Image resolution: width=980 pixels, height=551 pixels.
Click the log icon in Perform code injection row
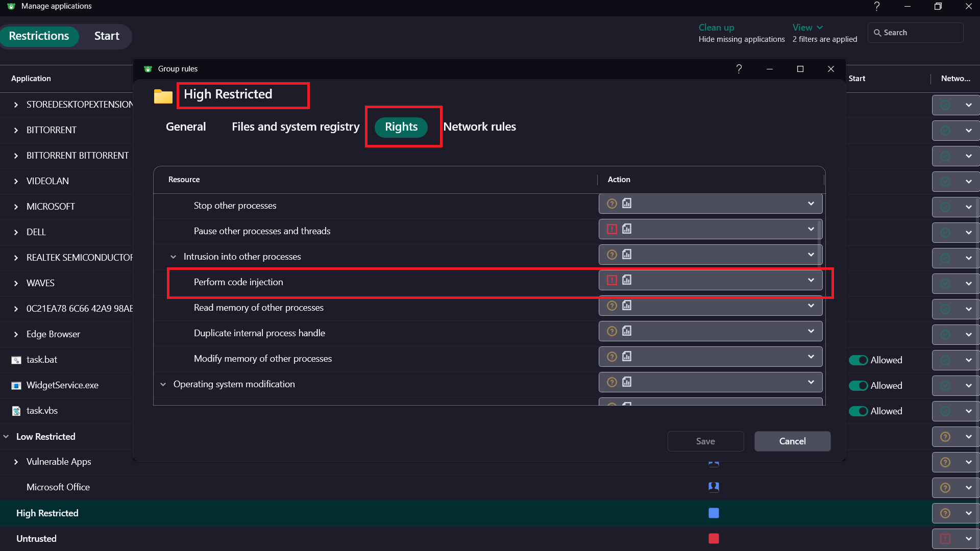[x=627, y=280]
